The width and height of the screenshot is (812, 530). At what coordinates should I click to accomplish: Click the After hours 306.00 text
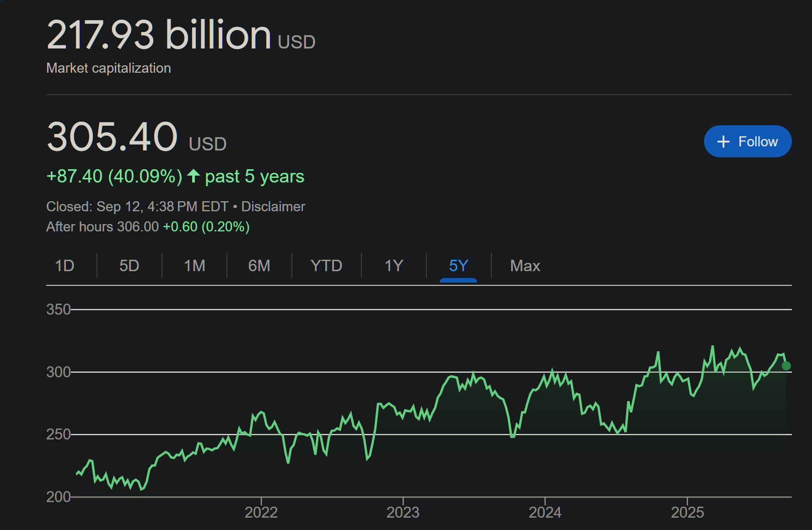coord(102,227)
